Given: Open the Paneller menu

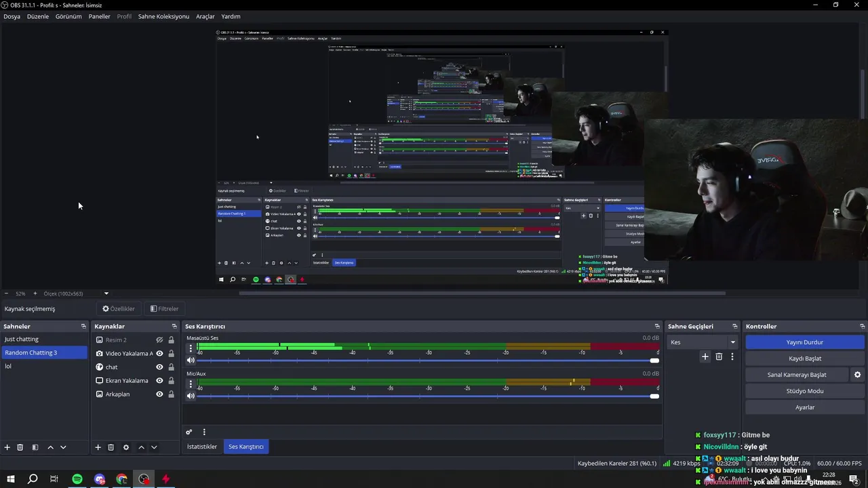Looking at the screenshot, I should point(99,16).
